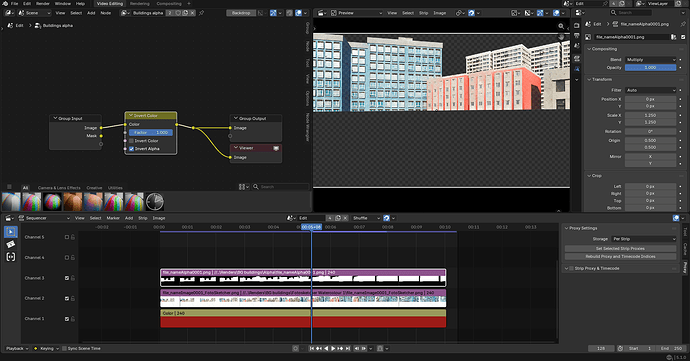
Task: Open the preview Strip menu
Action: coord(423,13)
